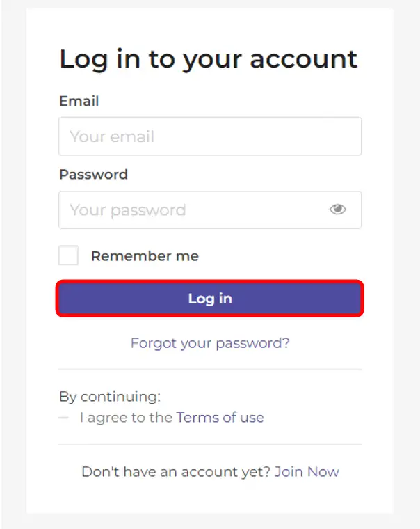Screen dimensions: 420x529
Task: Click the Don't have an account yet text
Action: (x=176, y=471)
